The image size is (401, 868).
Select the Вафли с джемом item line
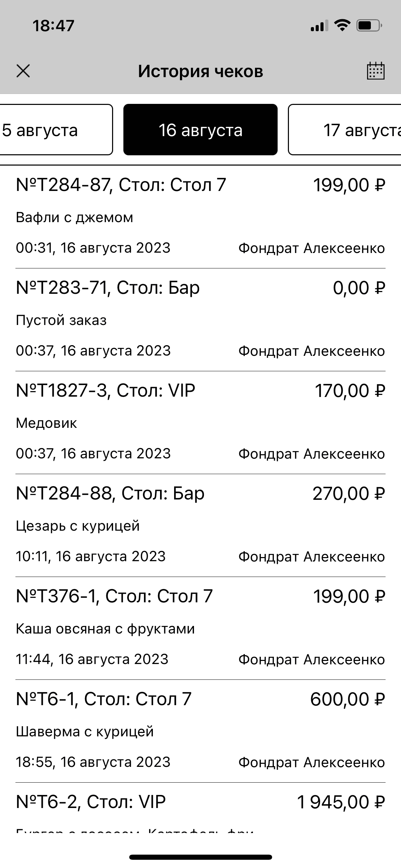[74, 218]
